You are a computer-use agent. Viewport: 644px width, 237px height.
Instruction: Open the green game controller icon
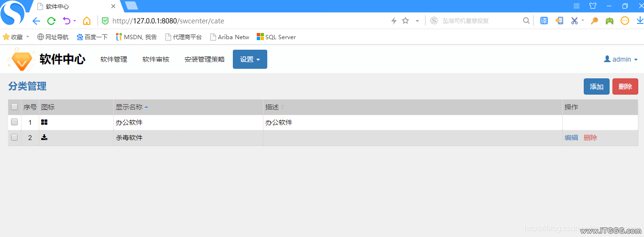click(x=609, y=21)
